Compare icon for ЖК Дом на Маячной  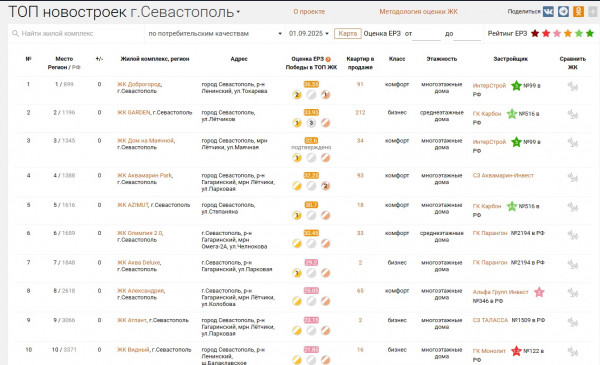[572, 143]
